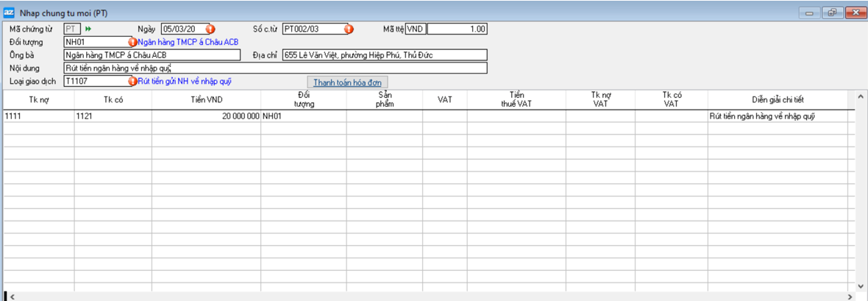Minimize the Nhap chung tu moi window

[x=810, y=12]
